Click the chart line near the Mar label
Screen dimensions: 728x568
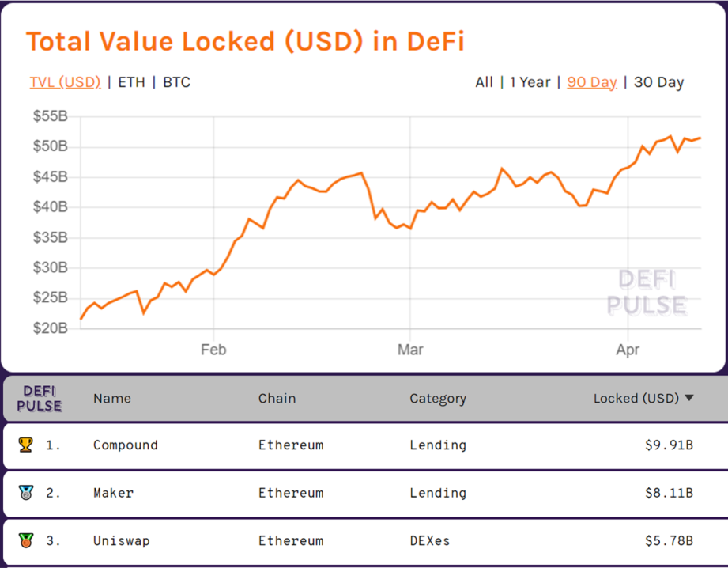(410, 228)
